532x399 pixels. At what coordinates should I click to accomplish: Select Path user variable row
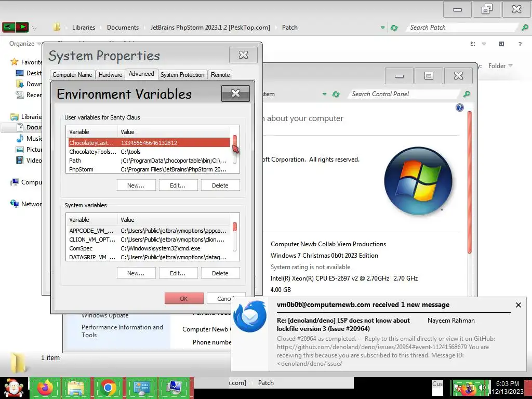click(149, 161)
